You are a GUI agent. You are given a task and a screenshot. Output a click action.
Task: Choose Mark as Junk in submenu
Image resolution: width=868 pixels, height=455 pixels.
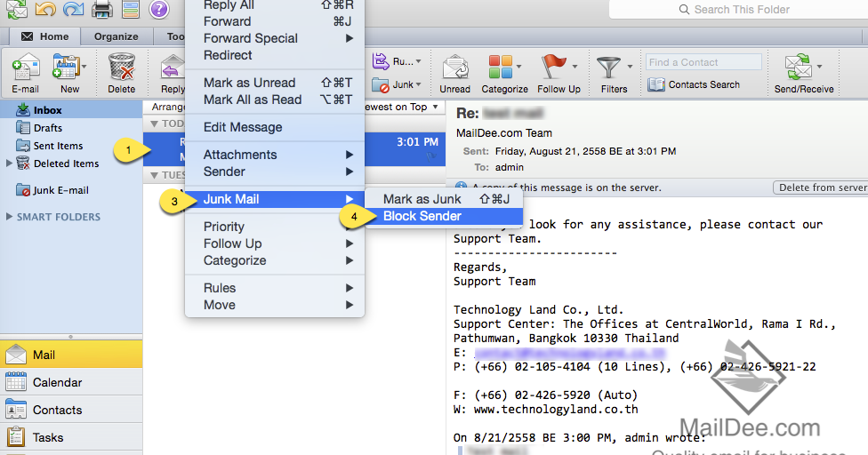coord(444,199)
